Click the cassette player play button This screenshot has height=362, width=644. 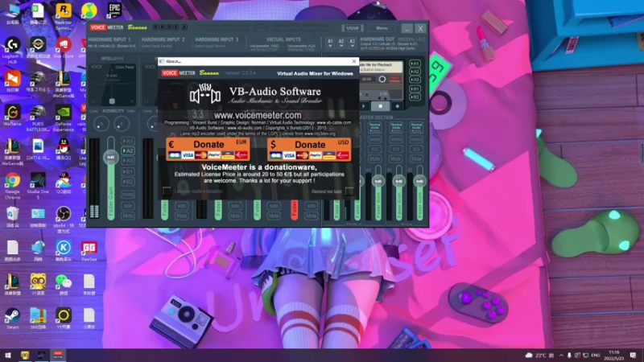(x=364, y=106)
